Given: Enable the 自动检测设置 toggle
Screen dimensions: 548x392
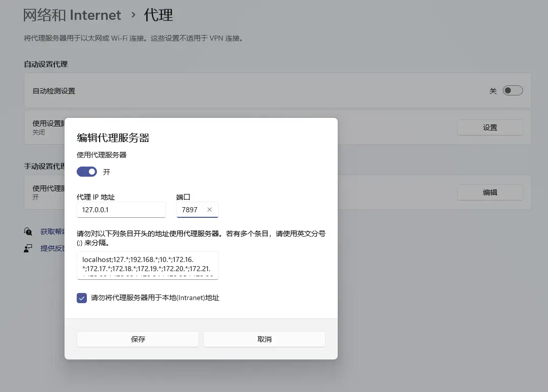Looking at the screenshot, I should click(x=512, y=91).
